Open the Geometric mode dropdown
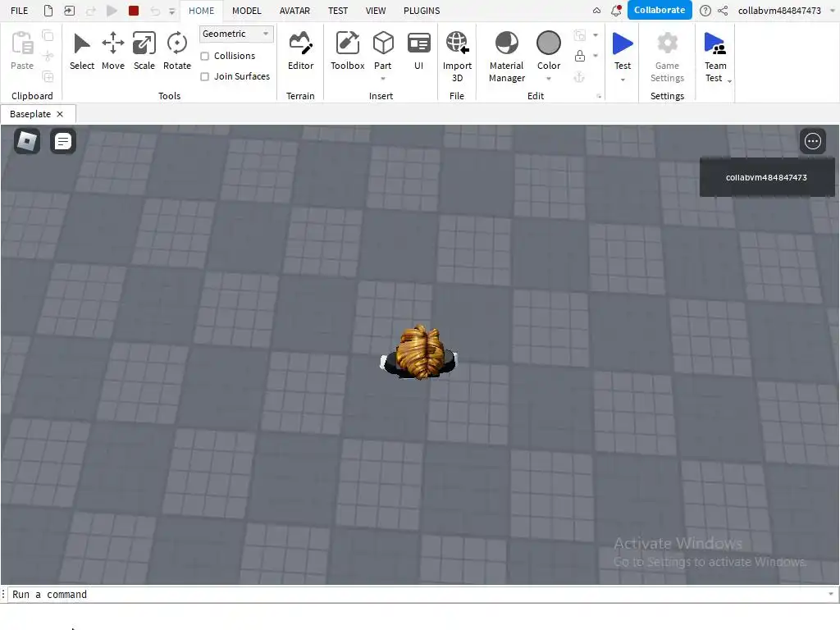 [236, 34]
